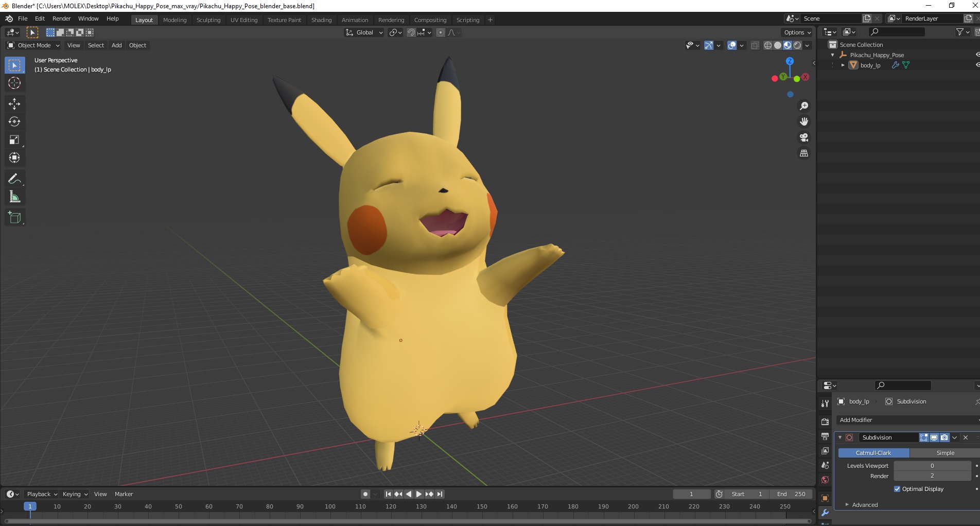980x526 pixels.
Task: Switch to rendered viewport shading
Action: 797,45
